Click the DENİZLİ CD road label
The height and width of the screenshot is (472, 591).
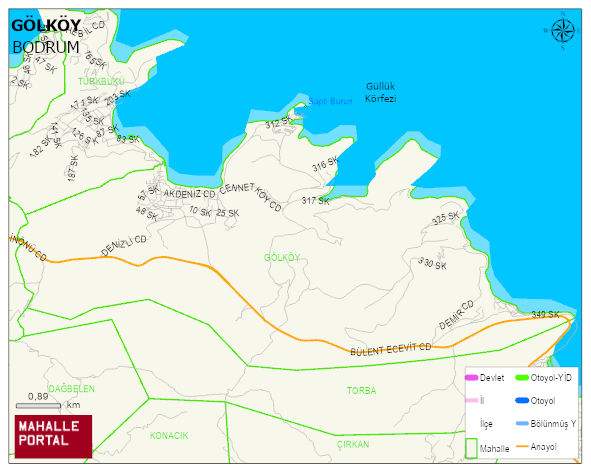123,245
